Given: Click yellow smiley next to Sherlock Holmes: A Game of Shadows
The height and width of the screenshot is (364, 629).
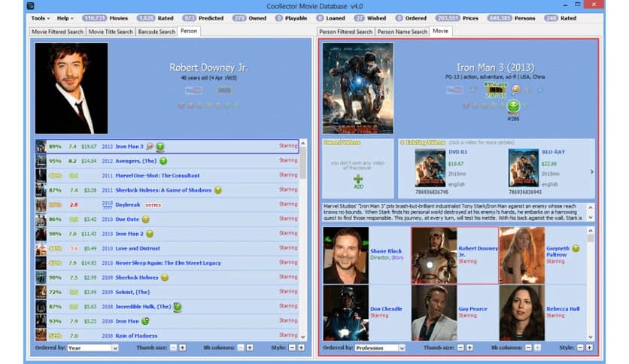Looking at the screenshot, I should (x=218, y=190).
